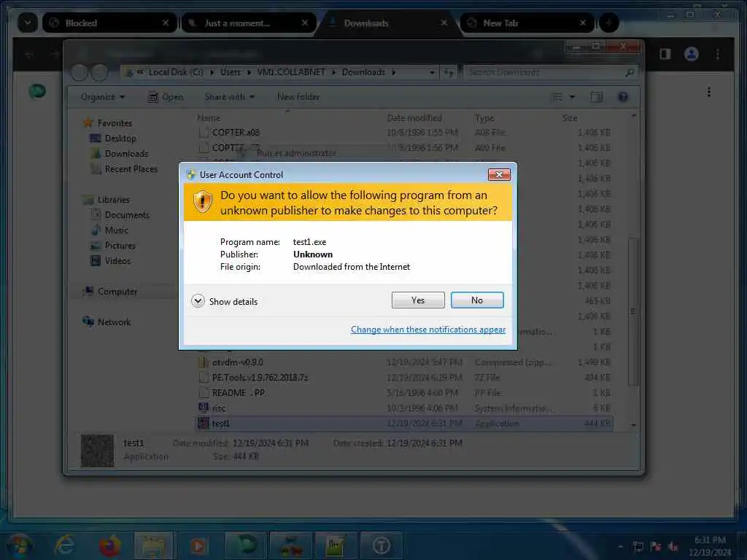Click Local Disk (C:) in address path

[175, 72]
